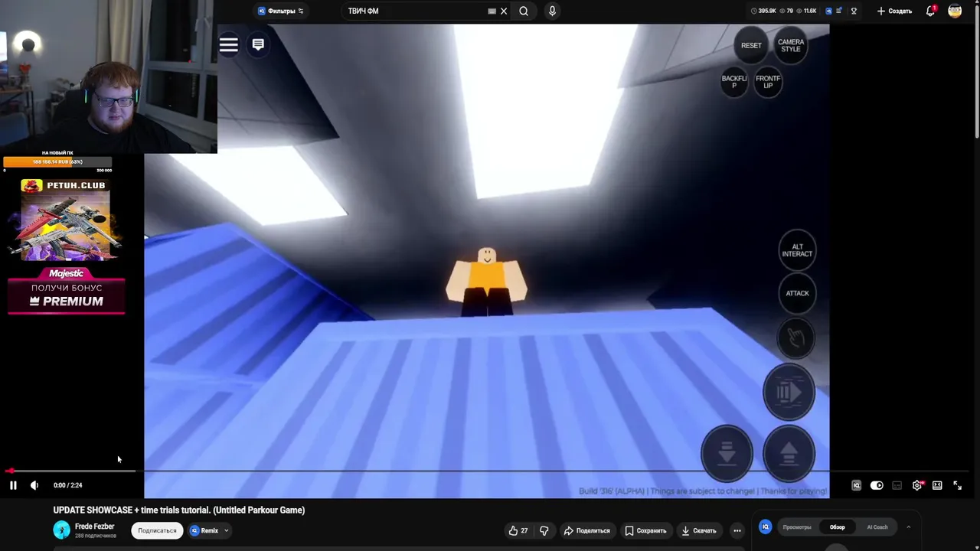Click the search magnifier button
The image size is (980, 551).
point(524,11)
